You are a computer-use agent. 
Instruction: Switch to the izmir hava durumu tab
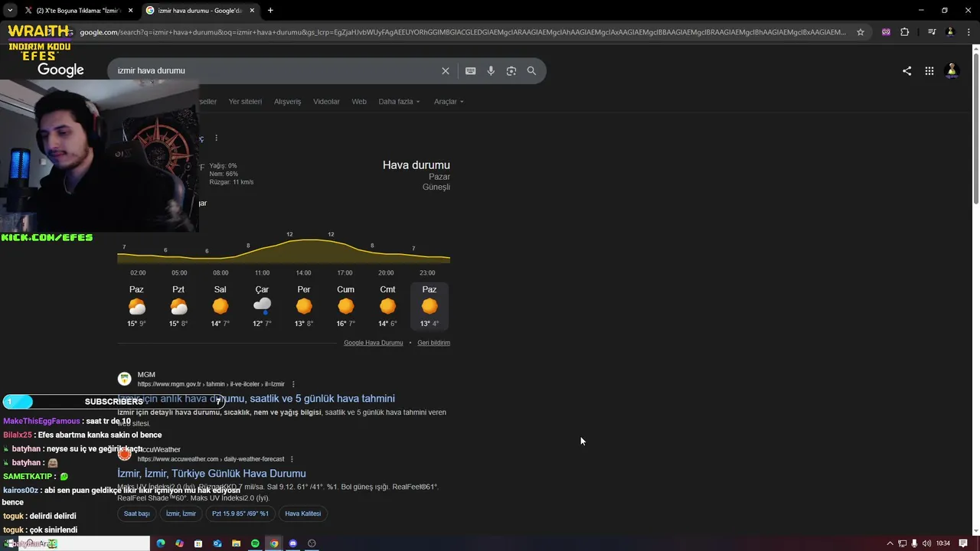click(x=199, y=10)
